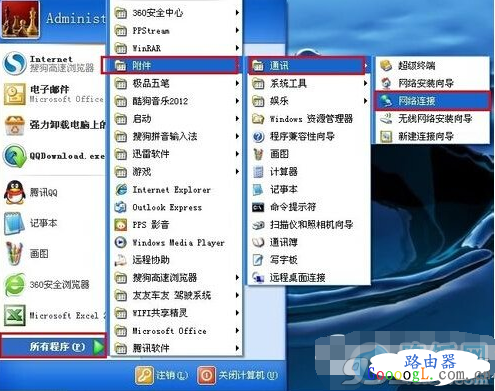Open 计算器 calculator icon

pyautogui.click(x=258, y=172)
